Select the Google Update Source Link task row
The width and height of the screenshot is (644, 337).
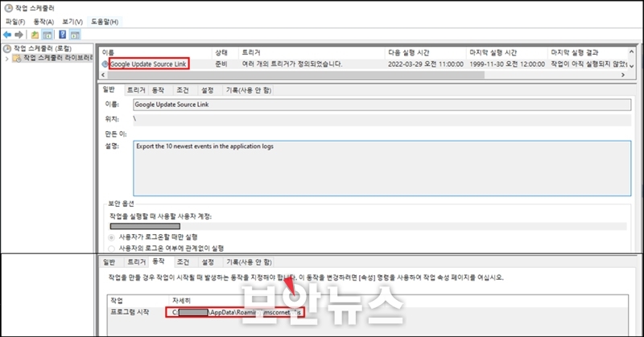pos(364,64)
